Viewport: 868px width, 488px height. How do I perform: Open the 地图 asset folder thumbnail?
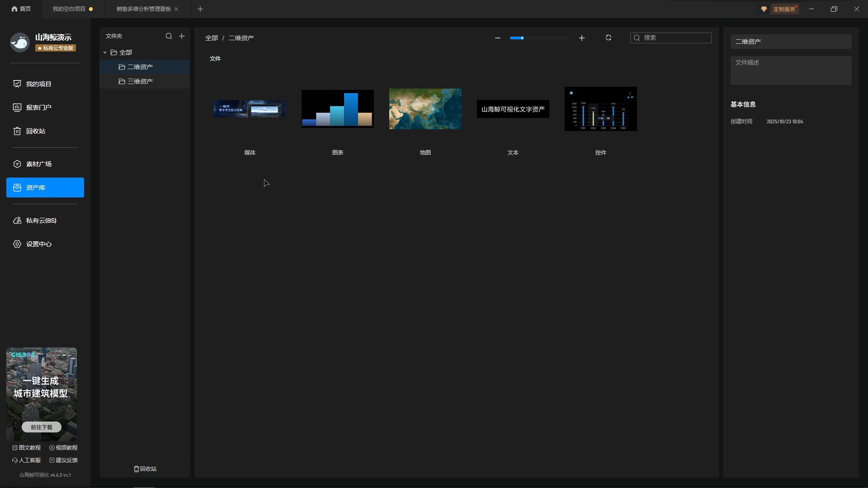[425, 109]
